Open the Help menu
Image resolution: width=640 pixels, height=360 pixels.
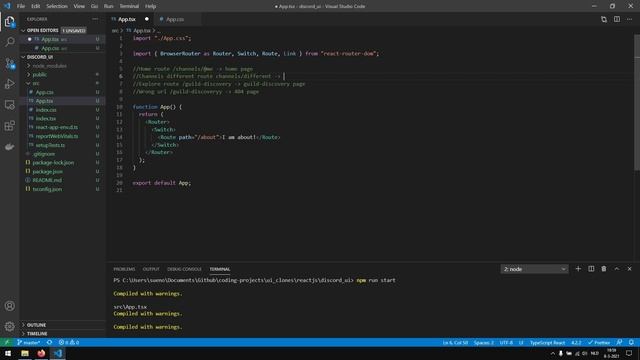(x=151, y=6)
